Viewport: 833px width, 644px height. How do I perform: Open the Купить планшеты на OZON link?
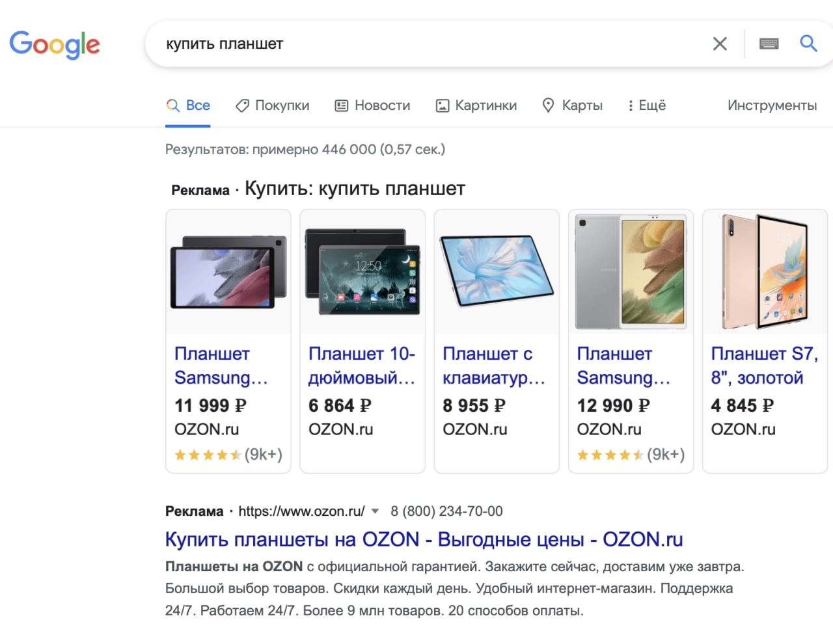[424, 539]
